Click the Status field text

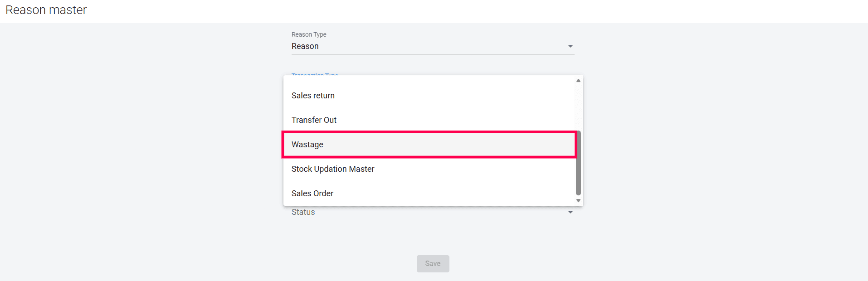tap(303, 213)
